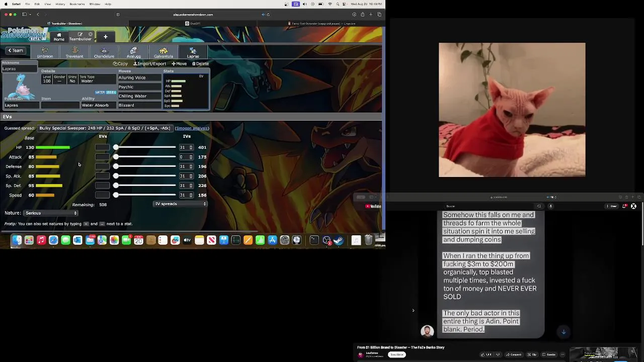Open Music app from the Dock
This screenshot has height=362, width=644.
point(41,240)
